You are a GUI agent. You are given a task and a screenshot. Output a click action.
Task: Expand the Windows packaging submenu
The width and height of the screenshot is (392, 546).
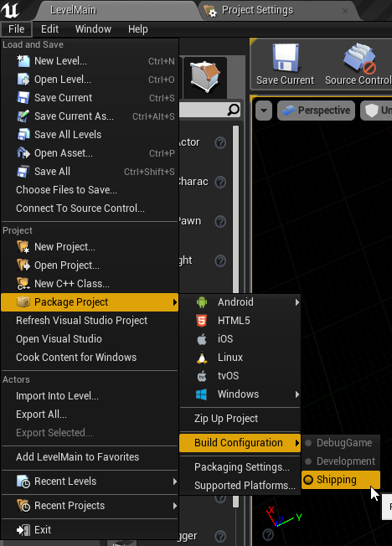[x=297, y=394]
